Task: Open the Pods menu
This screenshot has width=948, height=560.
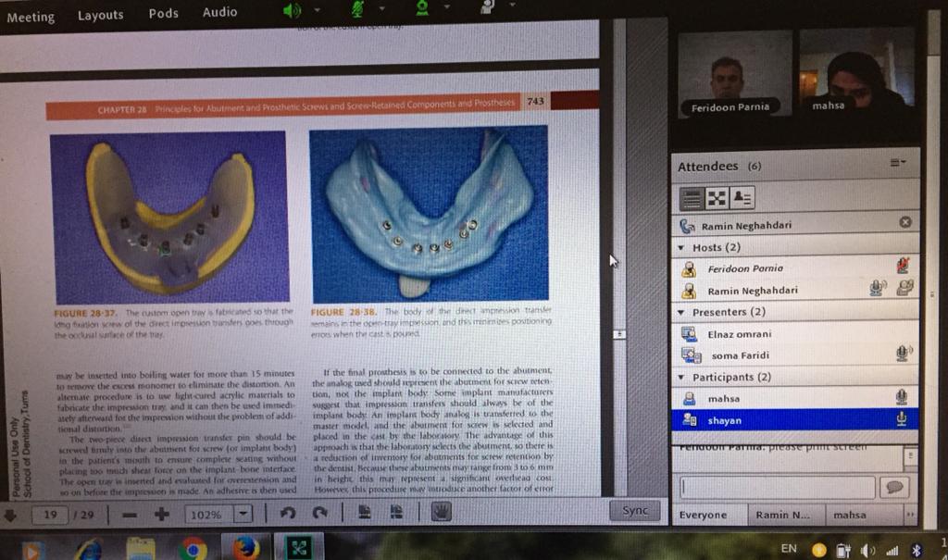Action: (164, 13)
